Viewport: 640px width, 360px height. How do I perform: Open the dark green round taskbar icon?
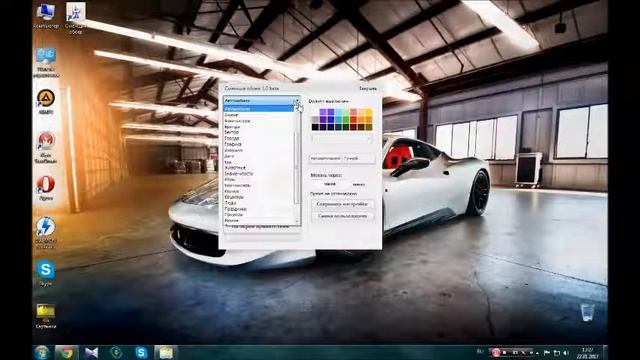116,352
